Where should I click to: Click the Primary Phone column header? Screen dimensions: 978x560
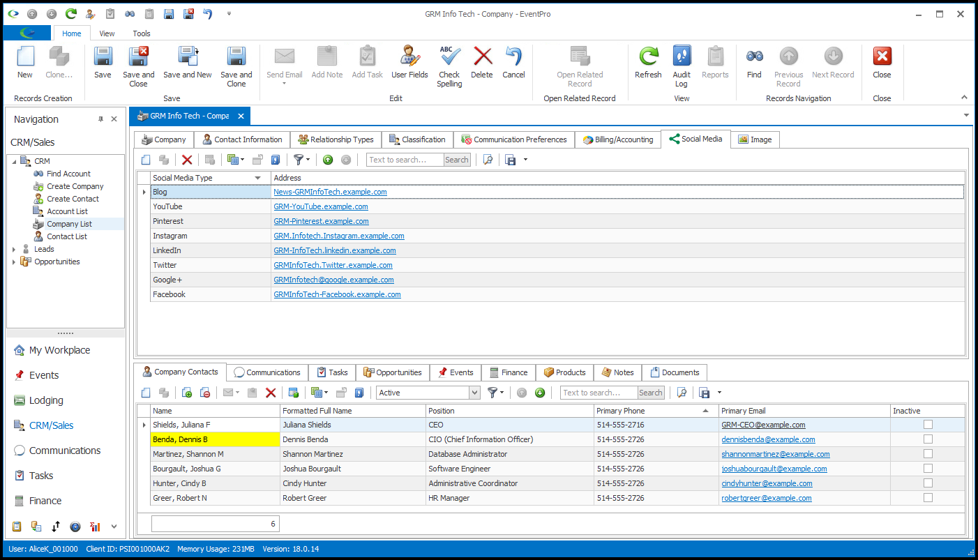point(656,411)
